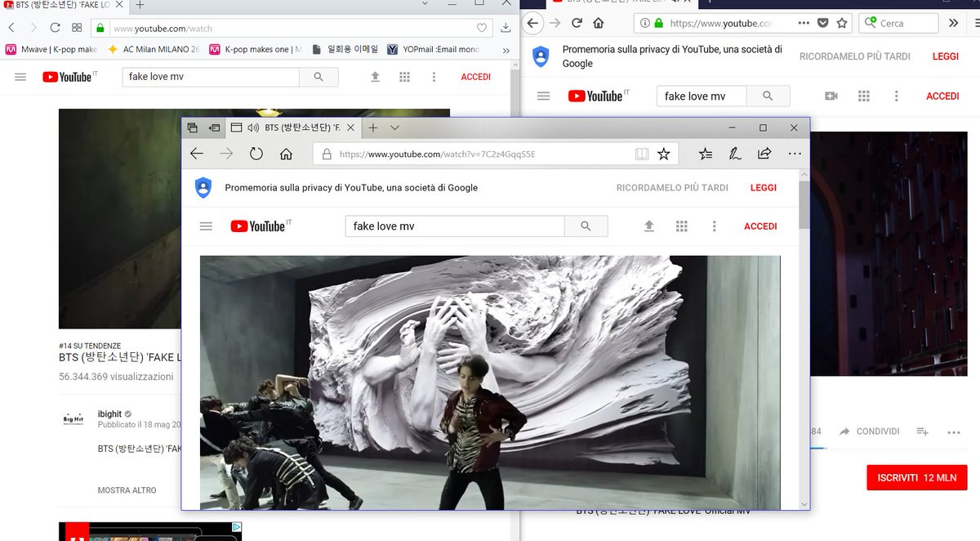Viewport: 980px width, 541px height.
Task: Click RICORDAMELO PIÙ TARDI in Firefox window
Action: [854, 56]
